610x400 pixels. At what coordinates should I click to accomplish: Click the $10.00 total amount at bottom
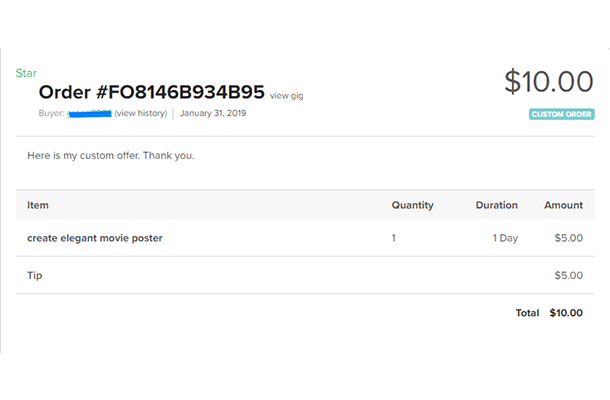[566, 313]
